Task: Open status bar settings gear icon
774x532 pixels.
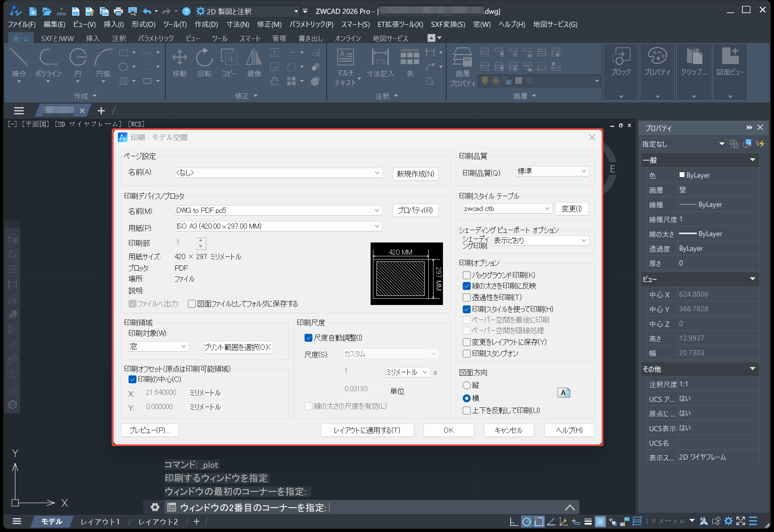Action: [x=729, y=521]
